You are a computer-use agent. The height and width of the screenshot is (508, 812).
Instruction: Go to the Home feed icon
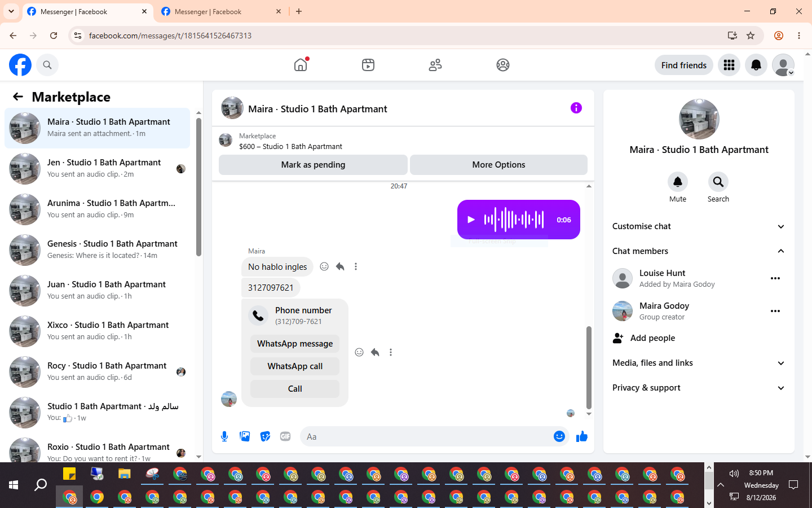(x=301, y=65)
